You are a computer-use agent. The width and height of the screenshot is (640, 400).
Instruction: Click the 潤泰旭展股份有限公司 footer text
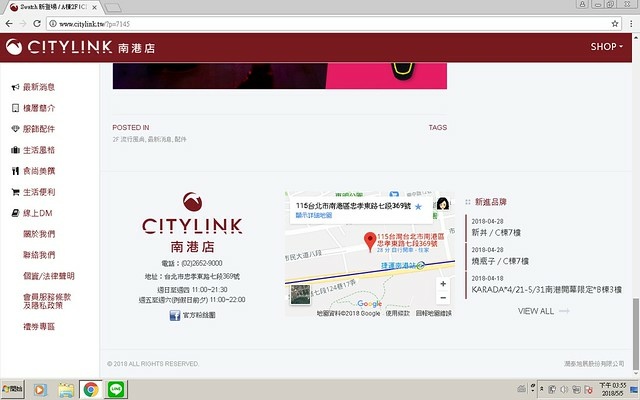coord(594,364)
